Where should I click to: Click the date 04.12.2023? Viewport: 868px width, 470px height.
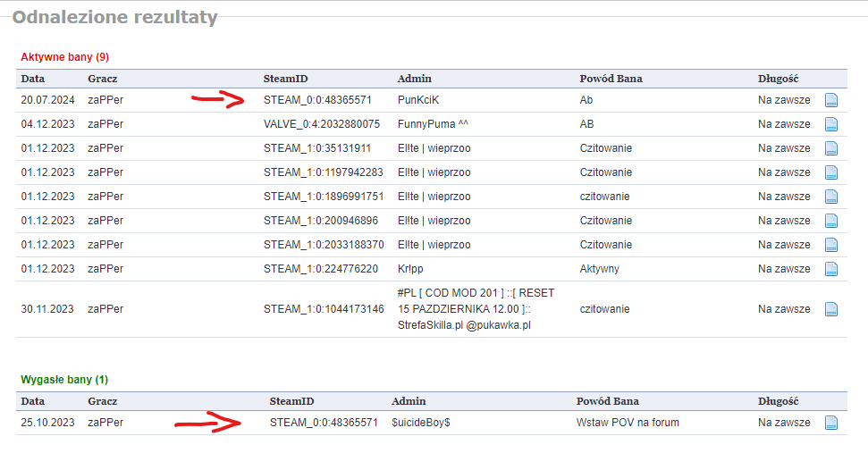47,124
